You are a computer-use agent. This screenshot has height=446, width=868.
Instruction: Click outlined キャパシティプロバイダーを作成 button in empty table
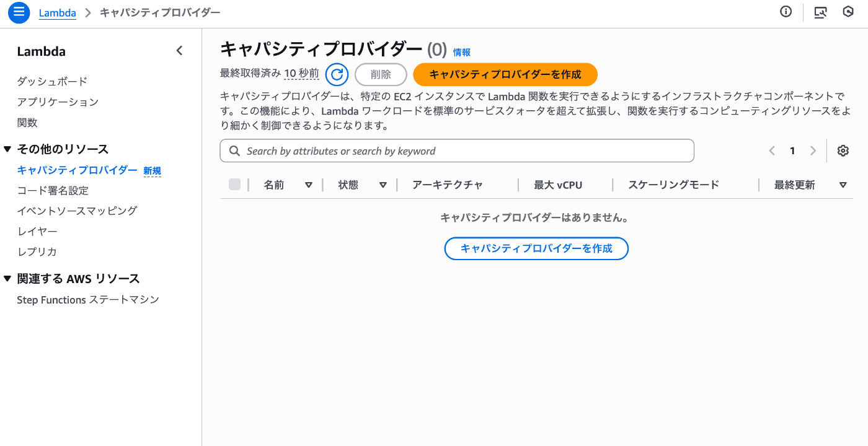click(x=536, y=248)
